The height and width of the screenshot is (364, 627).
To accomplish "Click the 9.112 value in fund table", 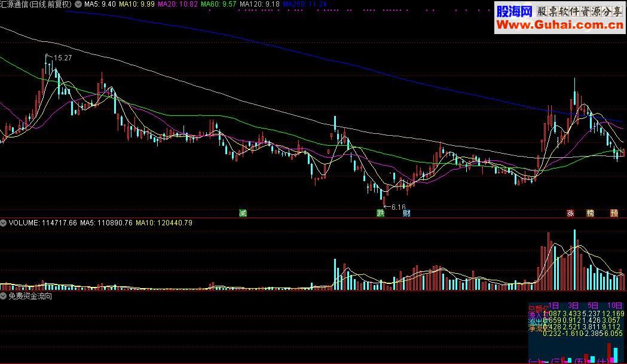I will 612,327.
